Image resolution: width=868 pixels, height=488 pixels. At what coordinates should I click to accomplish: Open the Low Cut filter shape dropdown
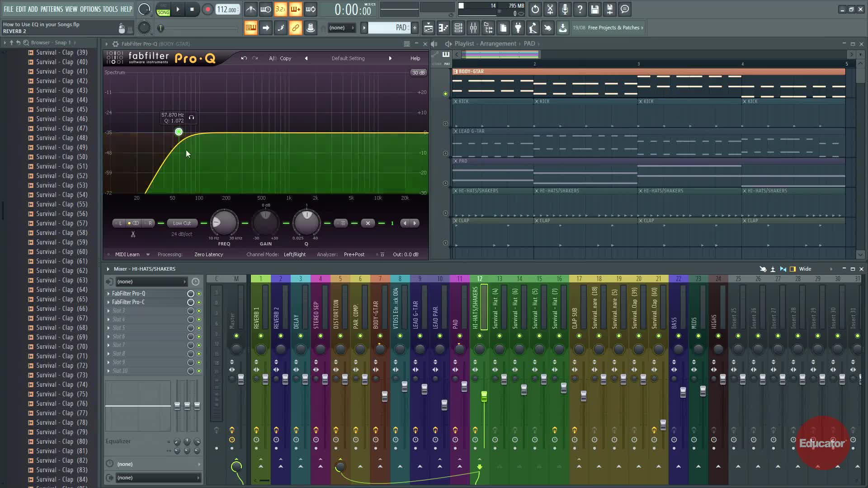[x=182, y=223]
